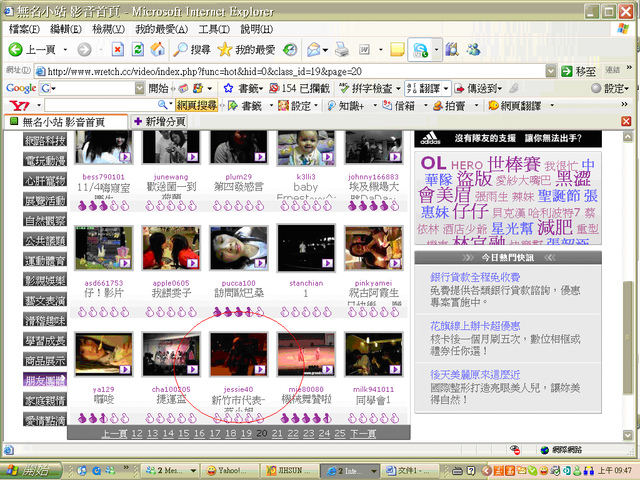Open jessie40's video thumbnail
The height and width of the screenshot is (480, 640).
[238, 355]
